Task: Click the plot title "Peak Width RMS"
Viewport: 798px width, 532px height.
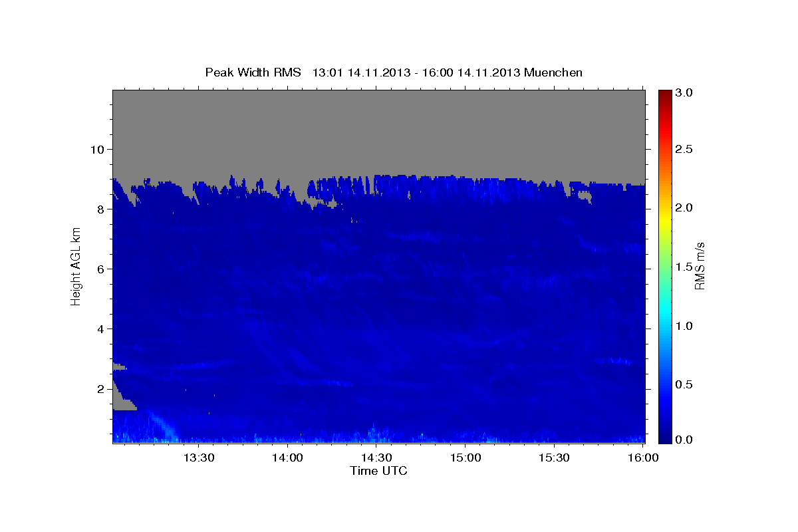Action: coord(253,72)
